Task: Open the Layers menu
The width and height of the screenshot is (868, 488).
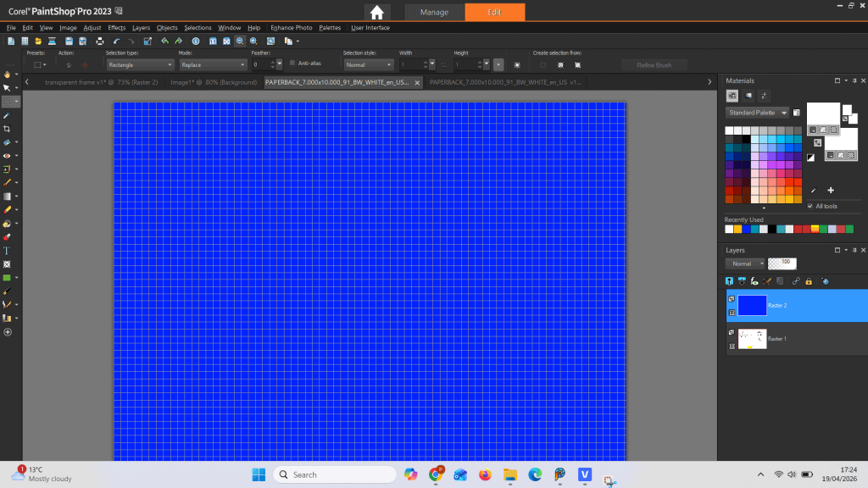Action: coord(142,28)
